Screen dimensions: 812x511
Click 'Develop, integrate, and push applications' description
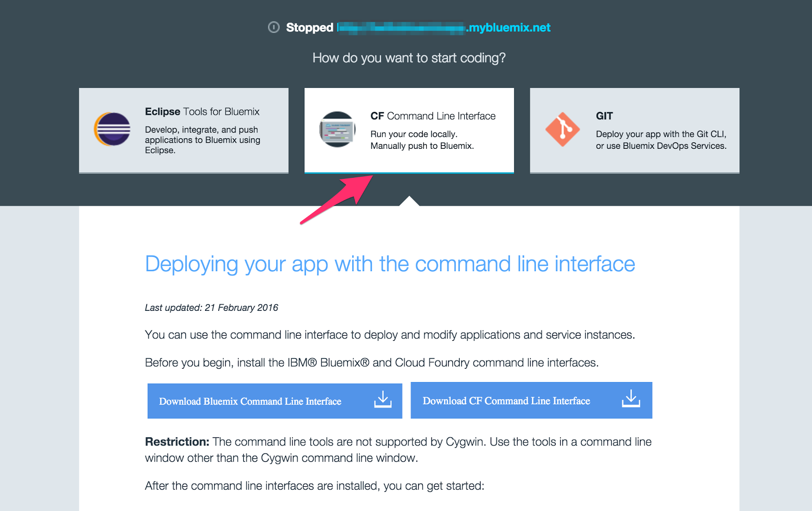point(202,140)
